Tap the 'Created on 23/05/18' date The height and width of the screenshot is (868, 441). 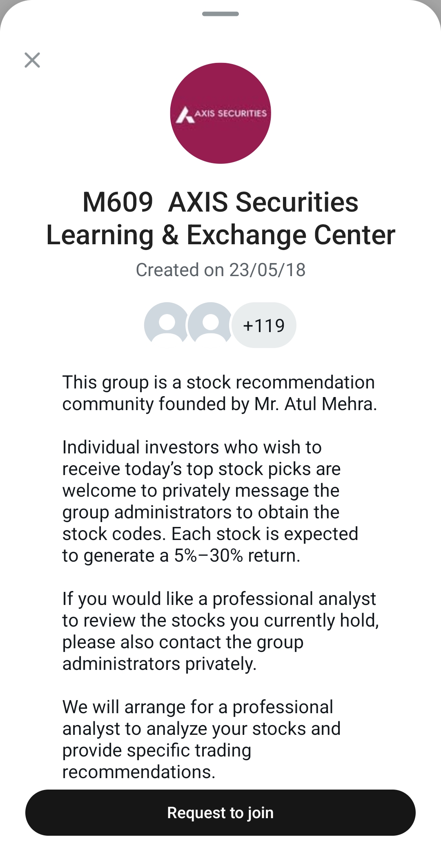click(220, 270)
